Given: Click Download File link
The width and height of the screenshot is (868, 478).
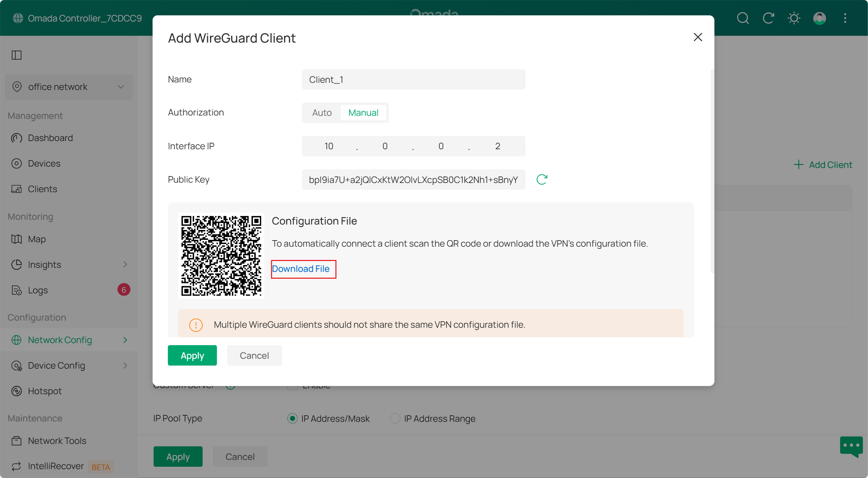Looking at the screenshot, I should 300,269.
